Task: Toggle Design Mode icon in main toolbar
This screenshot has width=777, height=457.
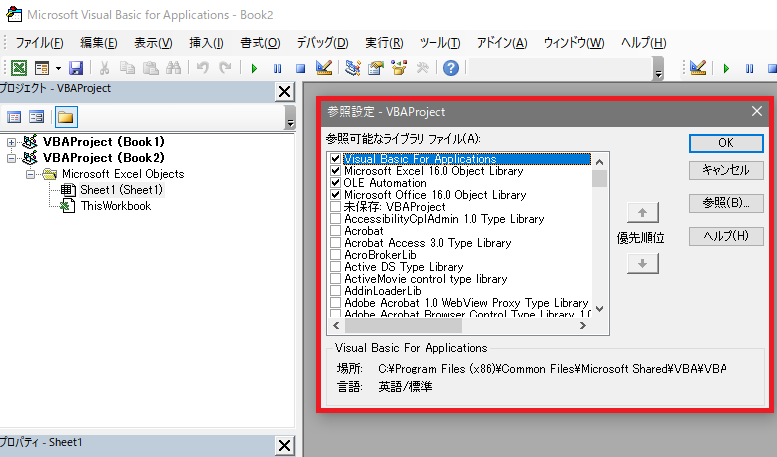Action: 324,68
